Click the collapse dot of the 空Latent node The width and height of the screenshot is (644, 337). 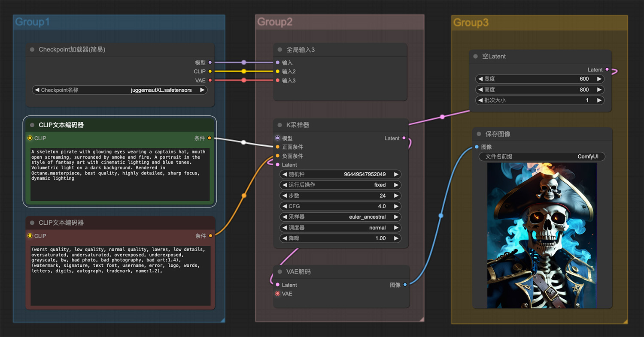coord(475,56)
